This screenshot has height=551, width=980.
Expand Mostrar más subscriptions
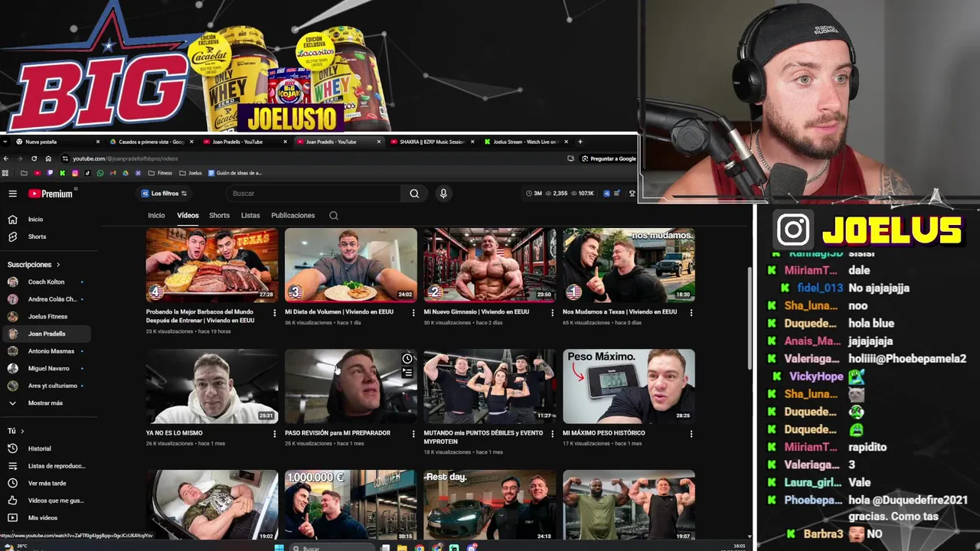[45, 403]
